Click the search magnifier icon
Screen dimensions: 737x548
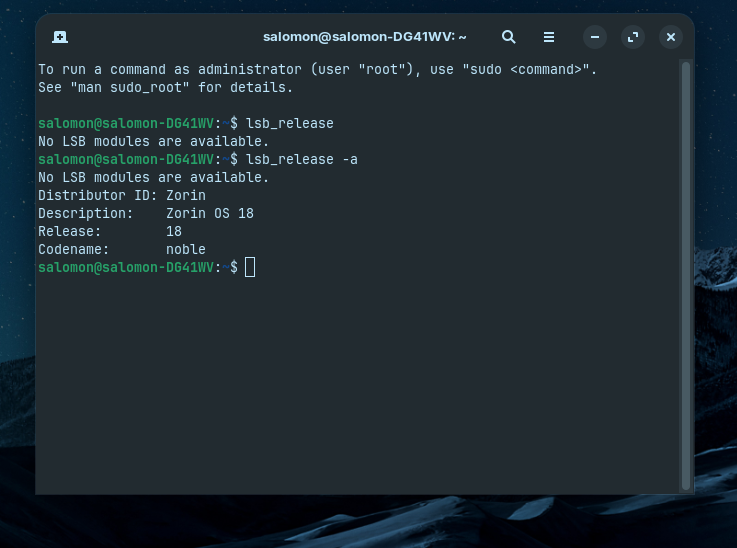(508, 37)
